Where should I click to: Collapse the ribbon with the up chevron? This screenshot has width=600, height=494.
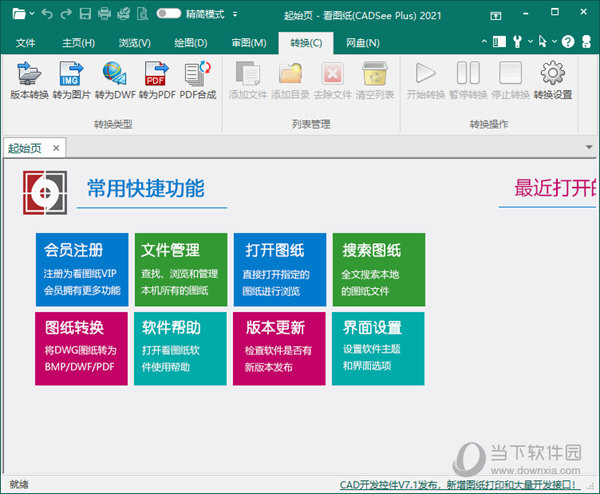(x=484, y=41)
